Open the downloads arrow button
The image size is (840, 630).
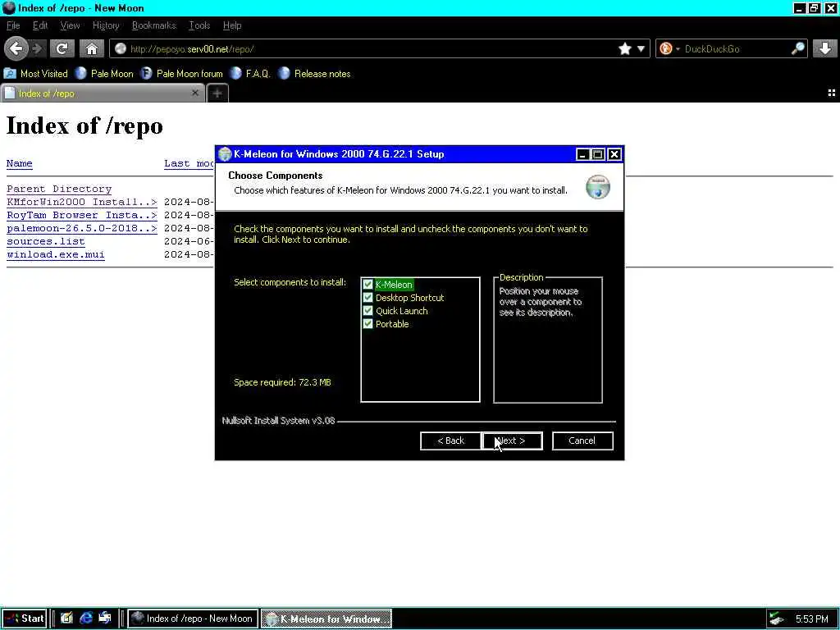825,48
